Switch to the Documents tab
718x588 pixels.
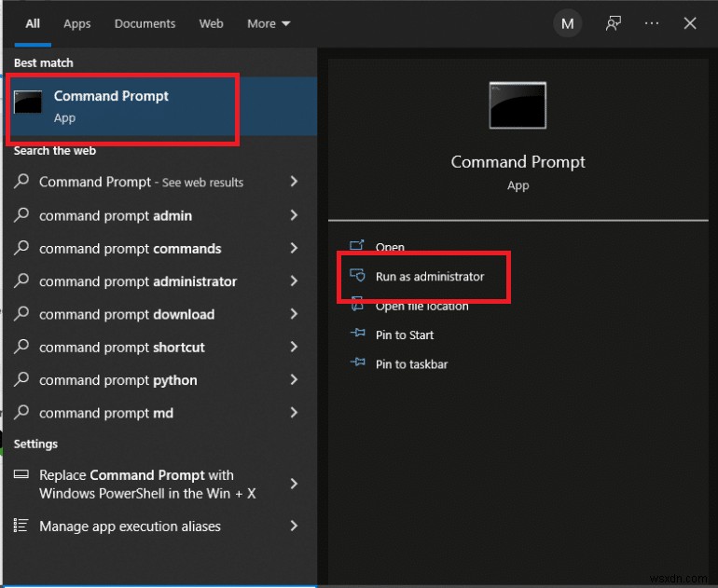pyautogui.click(x=145, y=24)
